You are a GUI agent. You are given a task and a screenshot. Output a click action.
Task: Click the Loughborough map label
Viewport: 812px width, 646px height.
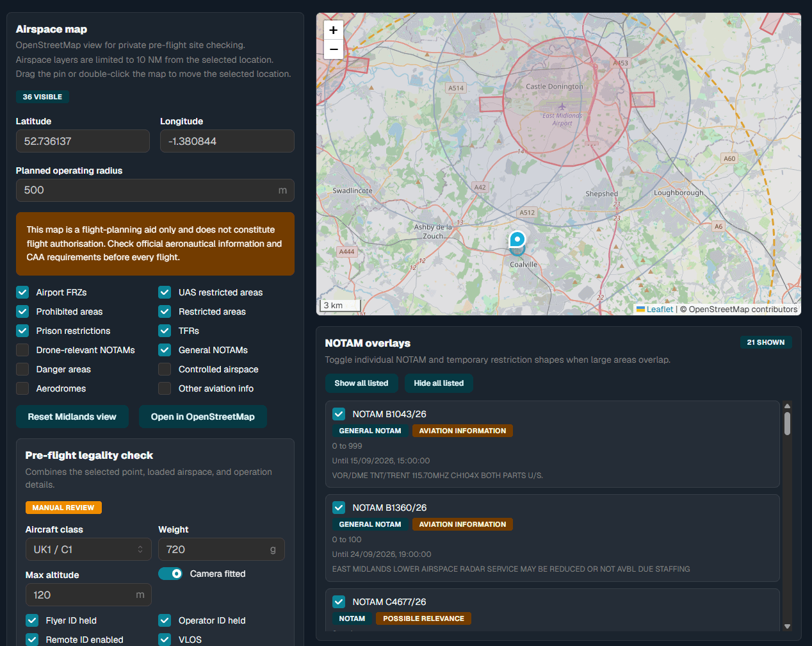click(x=679, y=192)
